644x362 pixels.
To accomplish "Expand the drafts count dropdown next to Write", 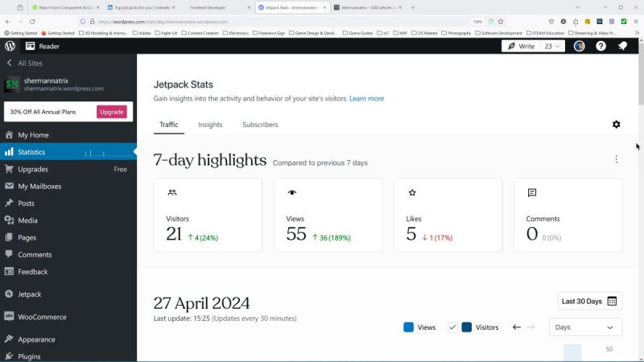I will click(x=552, y=47).
